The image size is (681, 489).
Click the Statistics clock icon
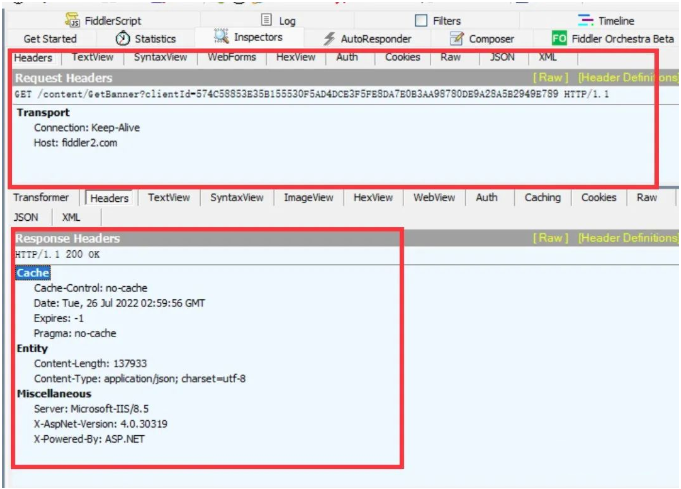[x=123, y=39]
